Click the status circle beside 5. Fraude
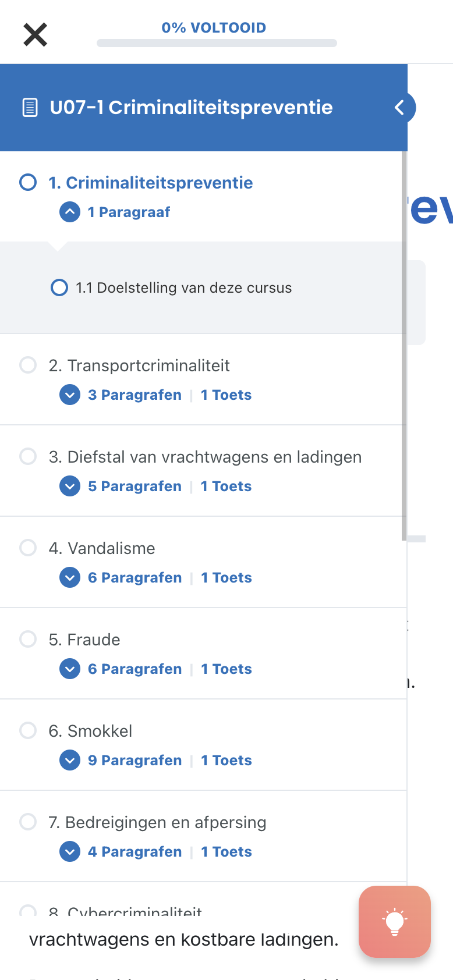The width and height of the screenshot is (453, 980). click(28, 639)
